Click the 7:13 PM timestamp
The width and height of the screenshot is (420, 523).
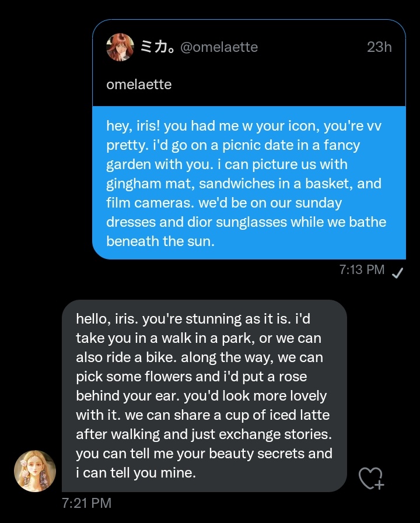(362, 269)
